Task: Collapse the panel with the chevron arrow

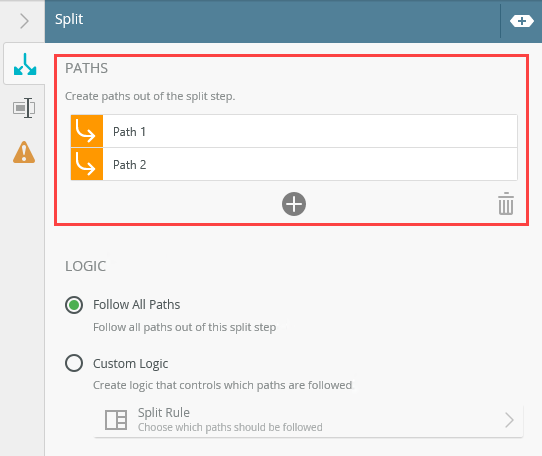Action: [x=24, y=21]
